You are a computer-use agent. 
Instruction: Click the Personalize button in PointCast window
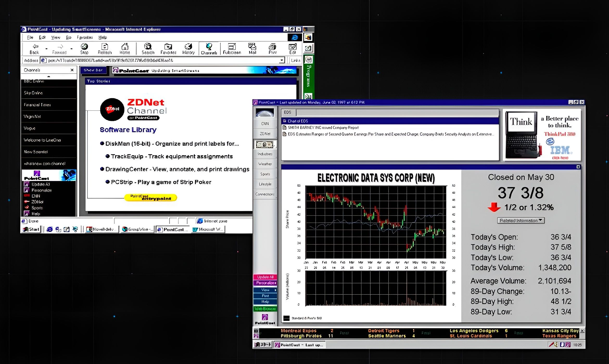click(265, 283)
